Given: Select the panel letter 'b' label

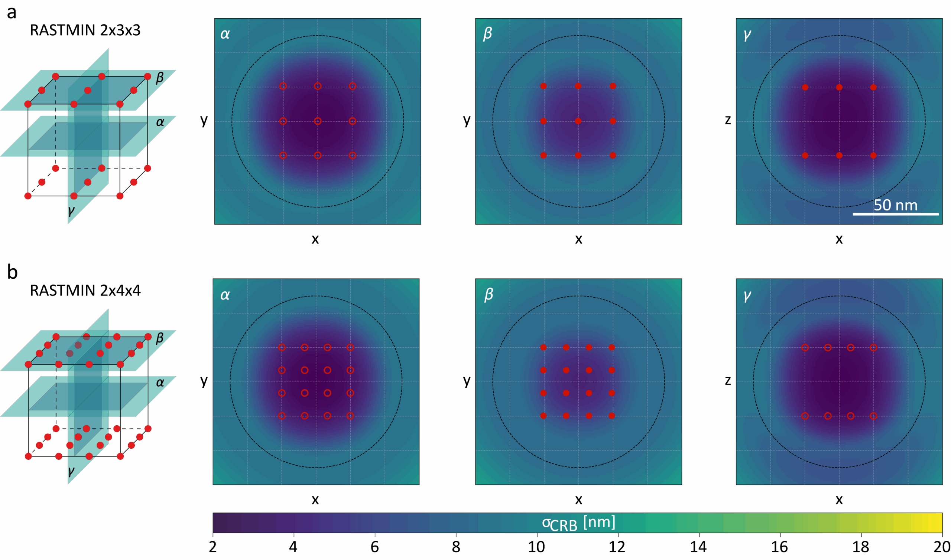Looking at the screenshot, I should (x=12, y=272).
